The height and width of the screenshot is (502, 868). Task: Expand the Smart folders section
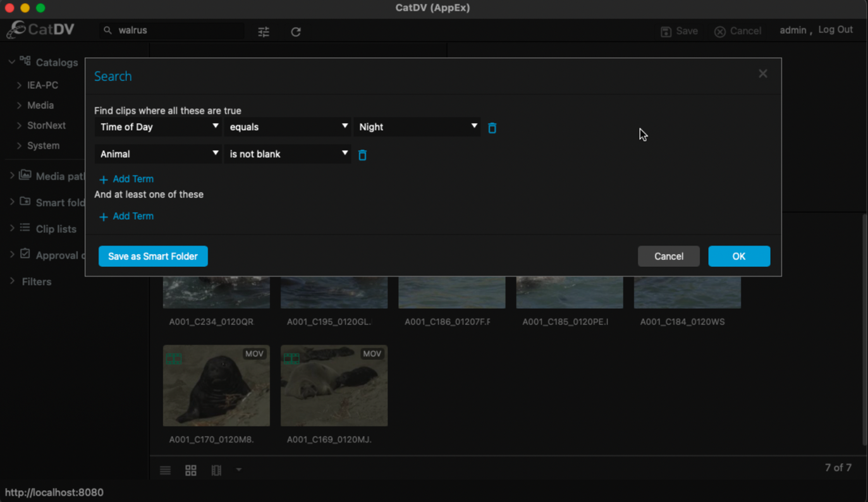pyautogui.click(x=11, y=202)
